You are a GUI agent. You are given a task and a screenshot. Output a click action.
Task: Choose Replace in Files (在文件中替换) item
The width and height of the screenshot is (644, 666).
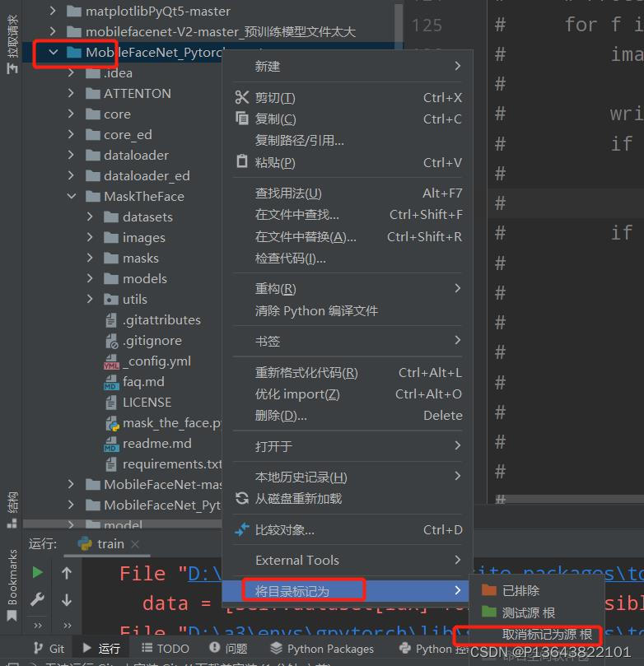[348, 236]
